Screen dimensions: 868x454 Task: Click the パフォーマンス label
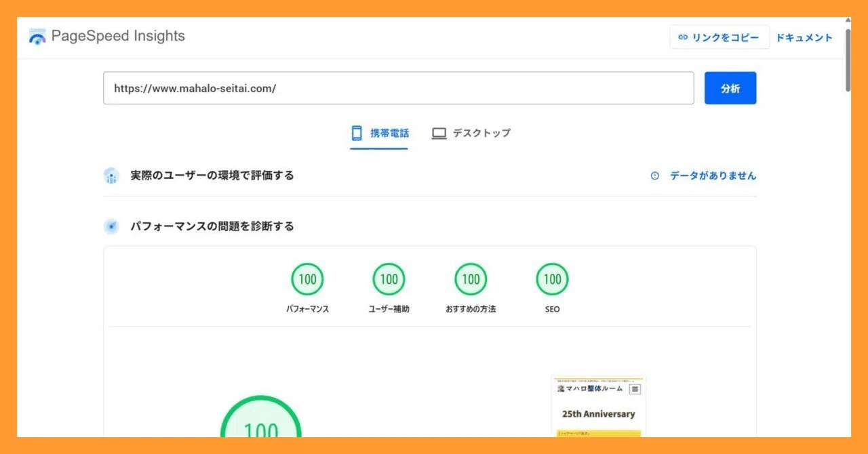click(x=308, y=309)
